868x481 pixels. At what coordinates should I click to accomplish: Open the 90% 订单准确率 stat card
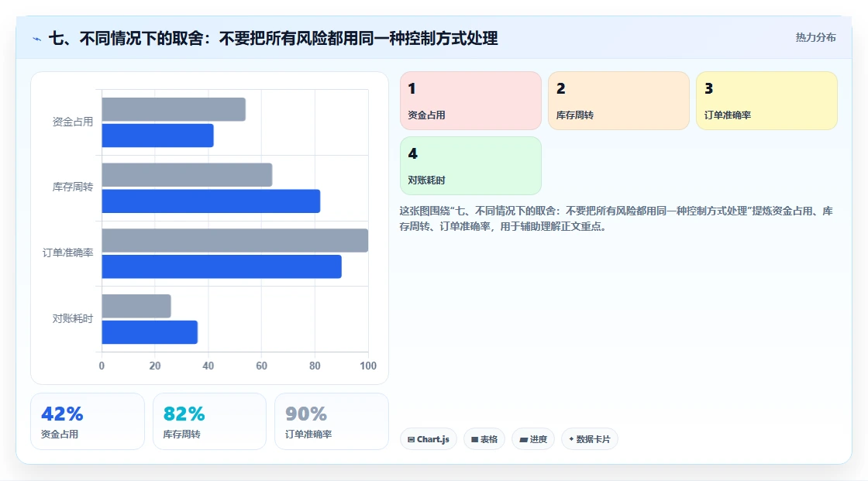(x=332, y=421)
